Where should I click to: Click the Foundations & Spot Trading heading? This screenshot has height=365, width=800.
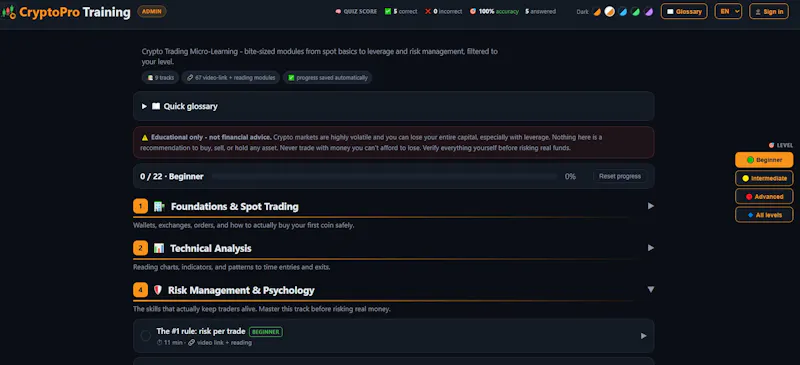[235, 207]
